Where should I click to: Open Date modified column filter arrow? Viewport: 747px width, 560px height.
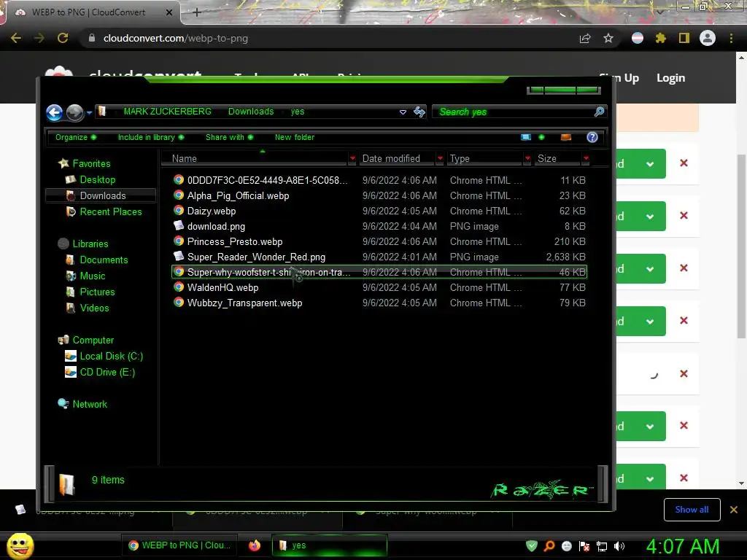pyautogui.click(x=440, y=158)
